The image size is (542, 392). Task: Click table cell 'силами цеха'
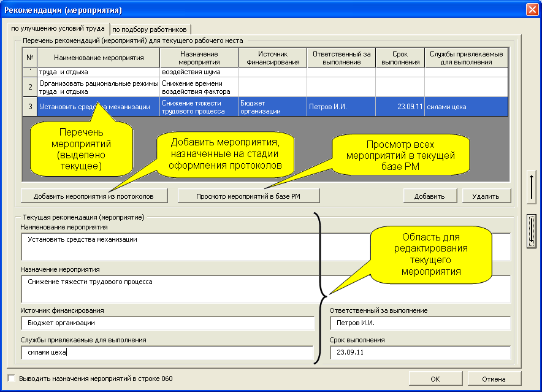coord(467,107)
